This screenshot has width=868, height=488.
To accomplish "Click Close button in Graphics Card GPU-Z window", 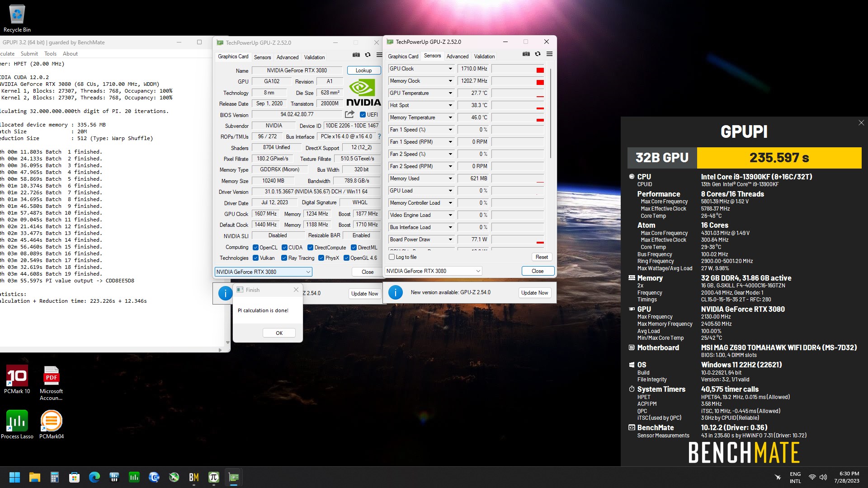I will click(x=368, y=272).
